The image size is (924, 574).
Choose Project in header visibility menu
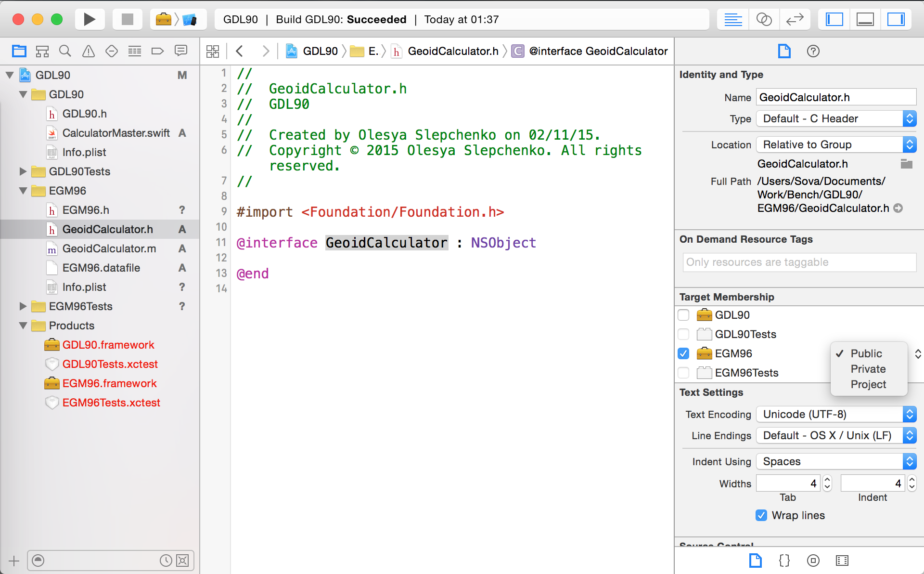point(868,384)
